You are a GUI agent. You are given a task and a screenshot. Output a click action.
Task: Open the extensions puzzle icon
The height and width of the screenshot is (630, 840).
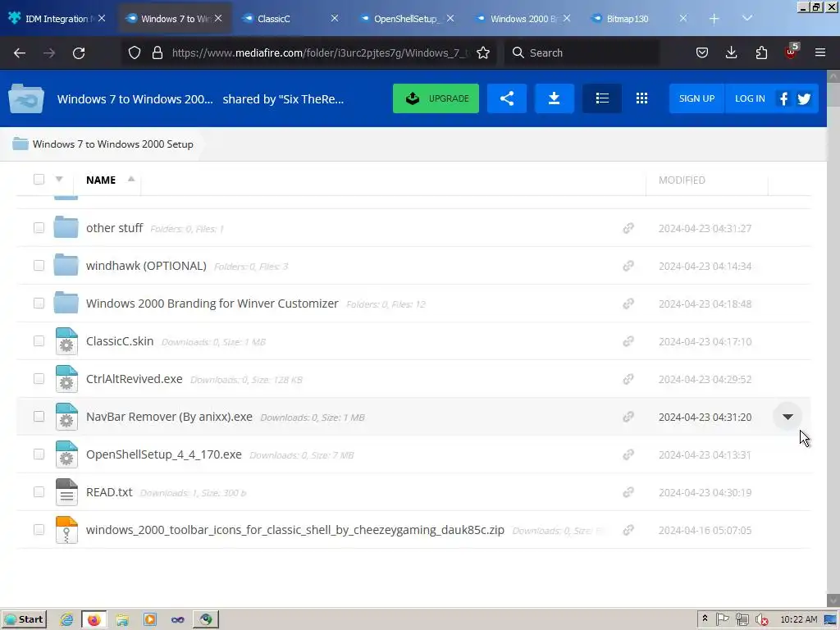coord(761,52)
